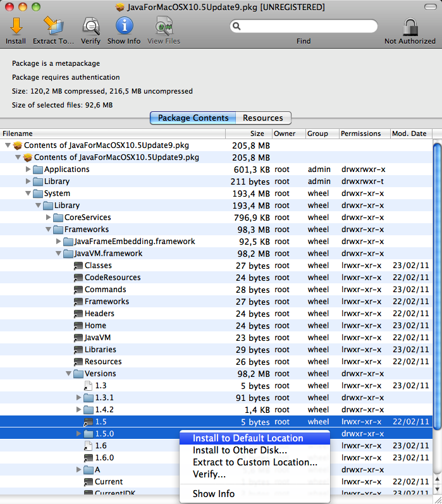Click the 1.3 file alias icon
The height and width of the screenshot is (504, 442).
pyautogui.click(x=88, y=386)
